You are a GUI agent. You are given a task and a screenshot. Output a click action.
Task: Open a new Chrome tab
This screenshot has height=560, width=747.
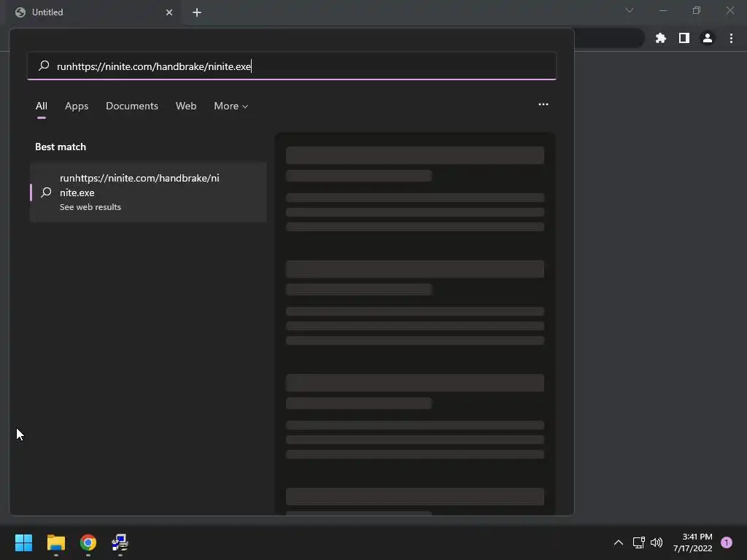[197, 12]
